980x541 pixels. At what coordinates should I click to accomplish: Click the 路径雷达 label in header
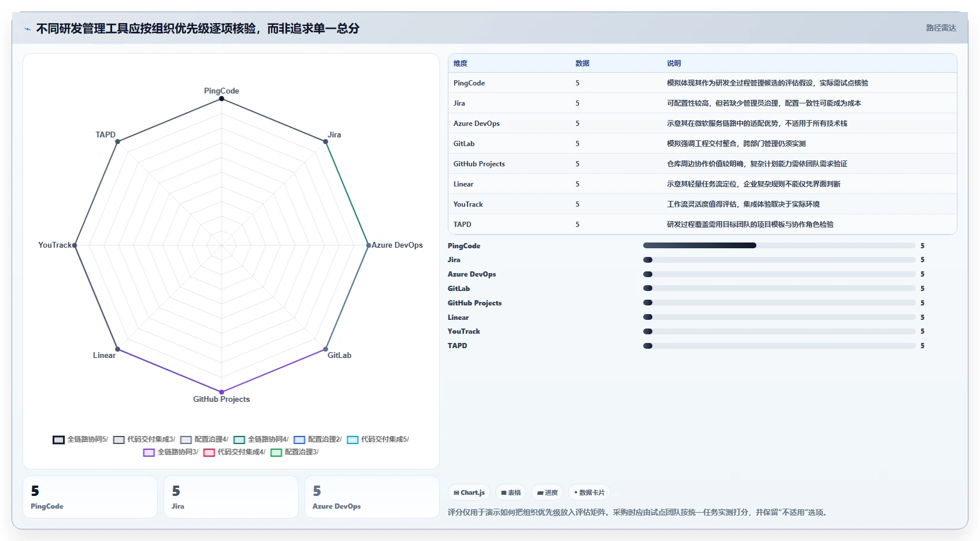(x=941, y=28)
